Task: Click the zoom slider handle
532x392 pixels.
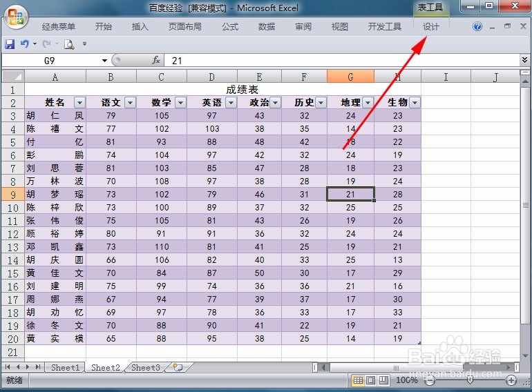Action: (x=470, y=380)
